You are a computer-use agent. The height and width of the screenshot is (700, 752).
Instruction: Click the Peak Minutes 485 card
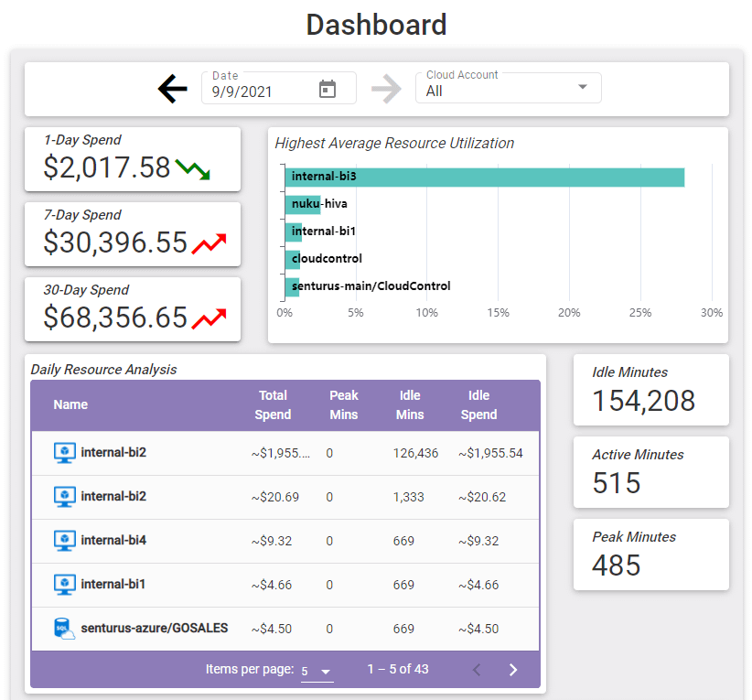[x=650, y=555]
